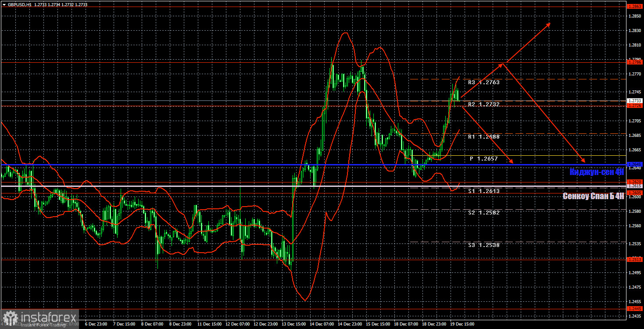This screenshot has width=644, height=329.
Task: Click the current price tag 1.2733 on axis
Action: [635, 100]
